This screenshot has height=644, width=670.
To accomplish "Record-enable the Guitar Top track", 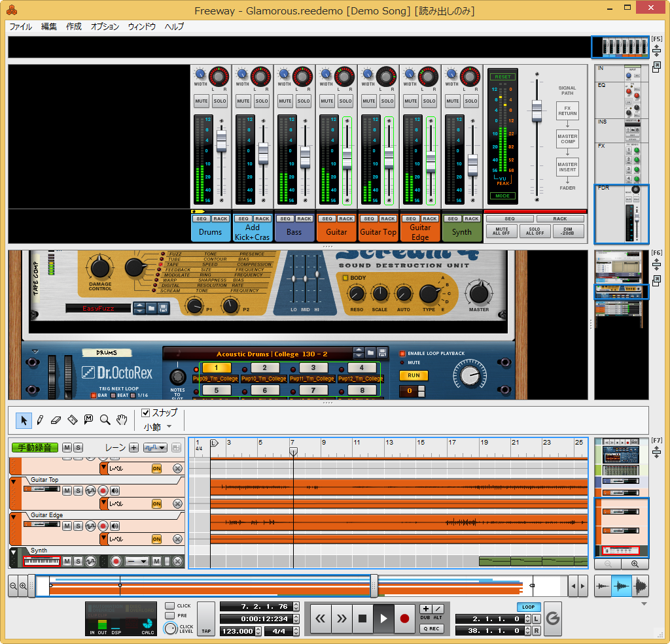I will [x=103, y=491].
